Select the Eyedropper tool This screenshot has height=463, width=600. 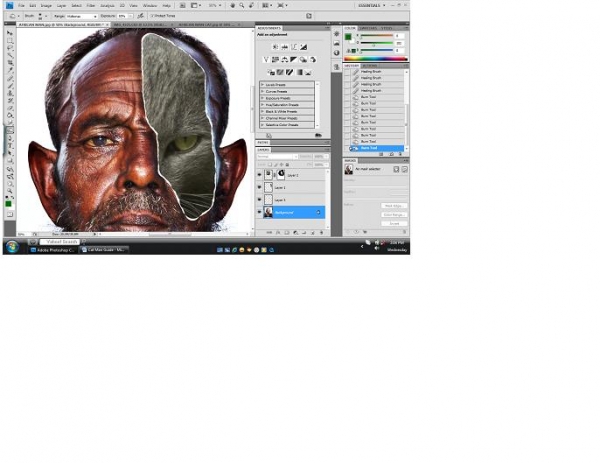(10, 70)
